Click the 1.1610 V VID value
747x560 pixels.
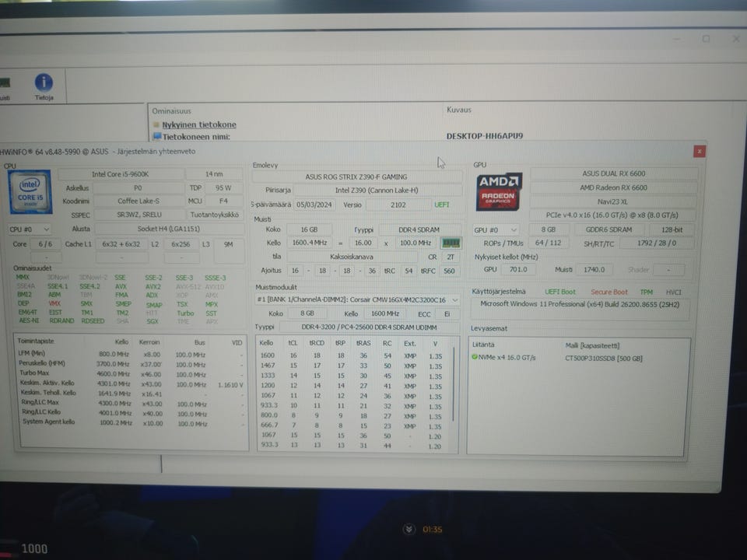(230, 385)
